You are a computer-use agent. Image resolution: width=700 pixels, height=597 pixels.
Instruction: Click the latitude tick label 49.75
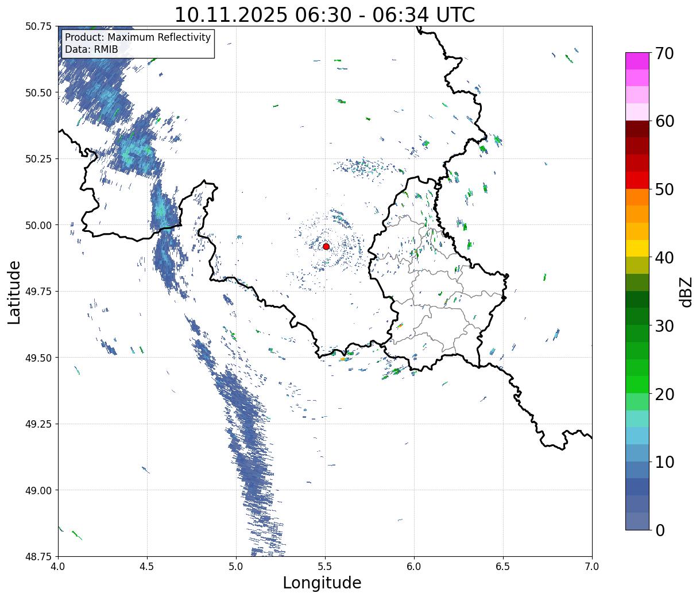pos(39,292)
